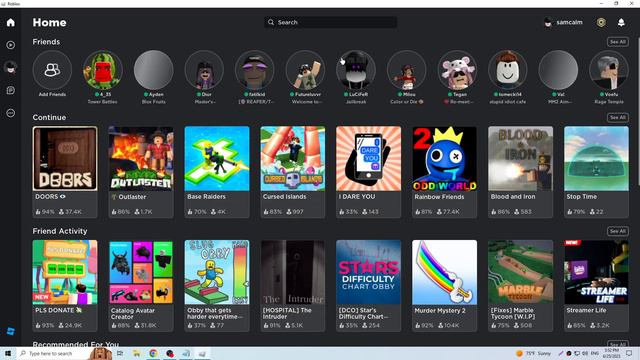Open friend Ayden's avatar
The image size is (640, 360).
point(153,70)
